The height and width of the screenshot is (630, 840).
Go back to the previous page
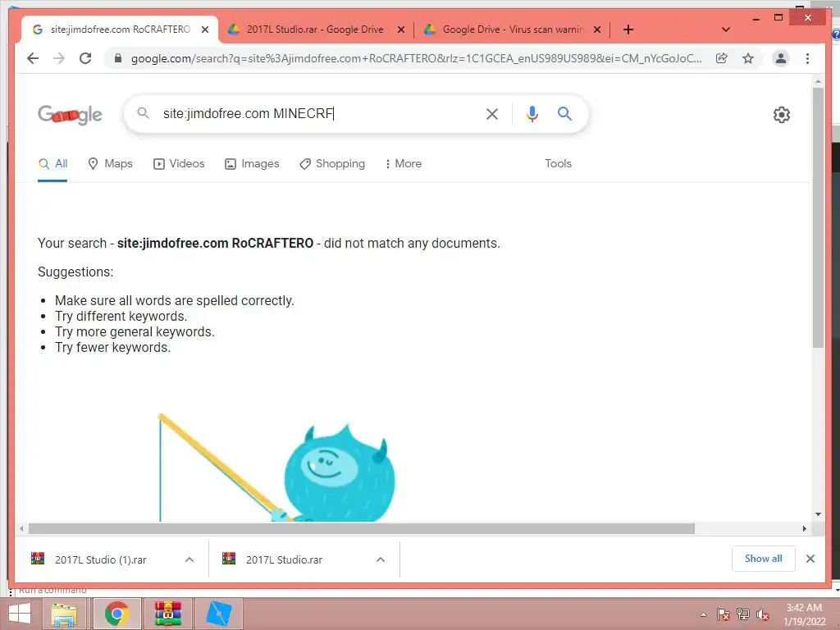point(33,58)
